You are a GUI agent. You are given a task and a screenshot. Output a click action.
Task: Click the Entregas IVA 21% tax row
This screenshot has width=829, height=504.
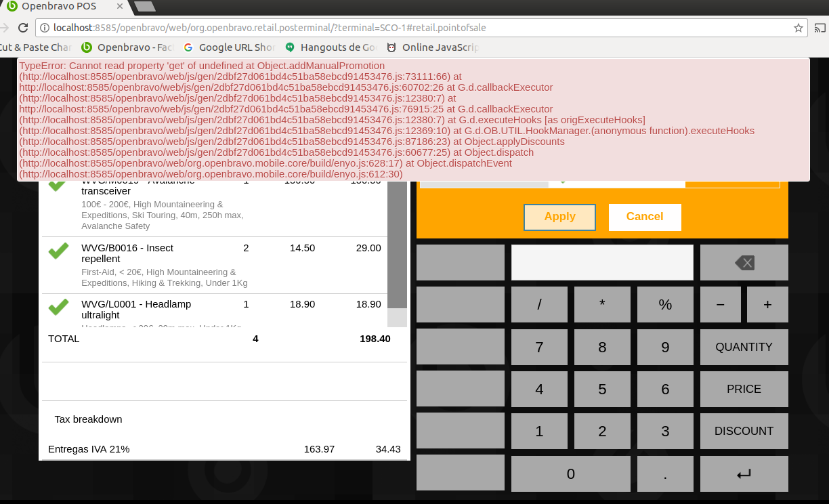[224, 449]
